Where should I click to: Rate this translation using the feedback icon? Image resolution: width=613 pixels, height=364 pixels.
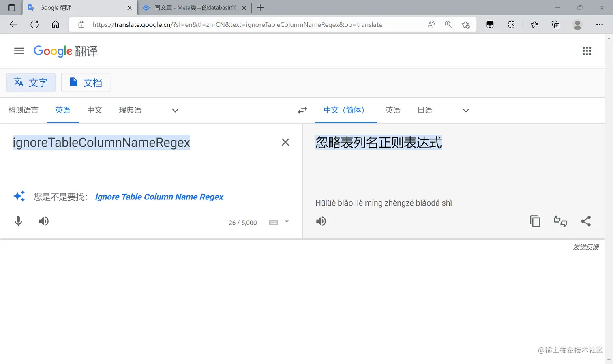[560, 221]
